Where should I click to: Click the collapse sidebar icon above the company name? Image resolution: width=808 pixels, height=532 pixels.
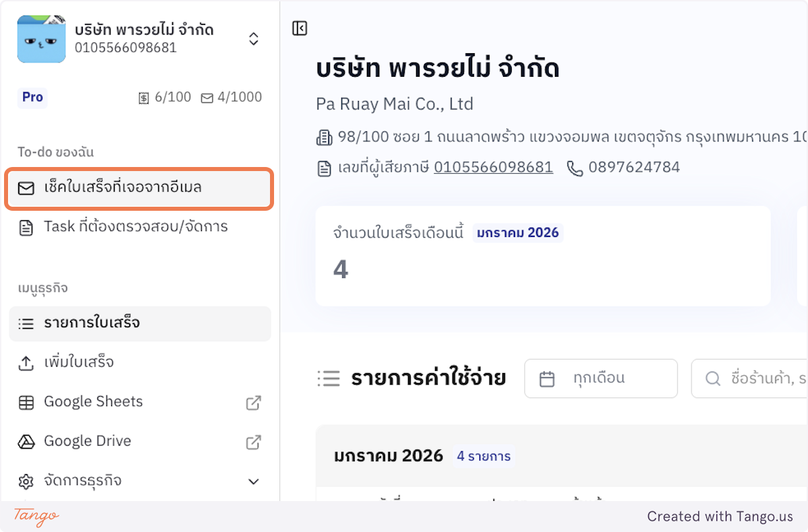point(299,28)
